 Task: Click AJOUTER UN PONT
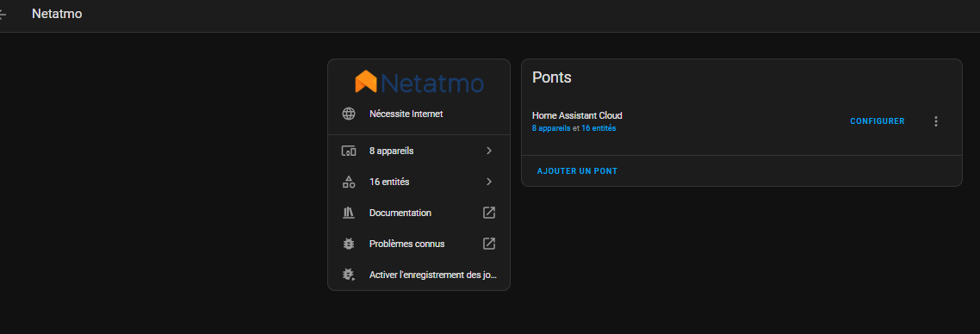coord(577,171)
